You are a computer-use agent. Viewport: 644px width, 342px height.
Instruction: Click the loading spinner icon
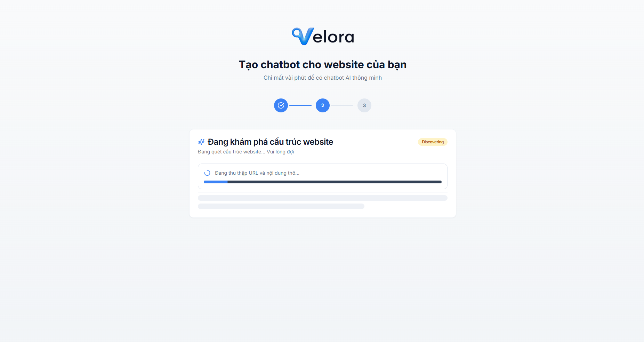click(207, 173)
